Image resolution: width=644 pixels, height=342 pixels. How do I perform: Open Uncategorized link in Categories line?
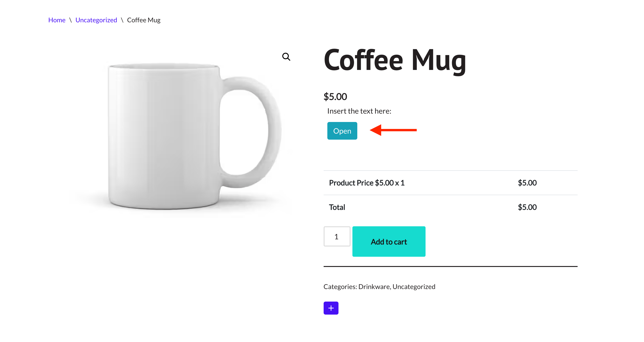pos(414,286)
